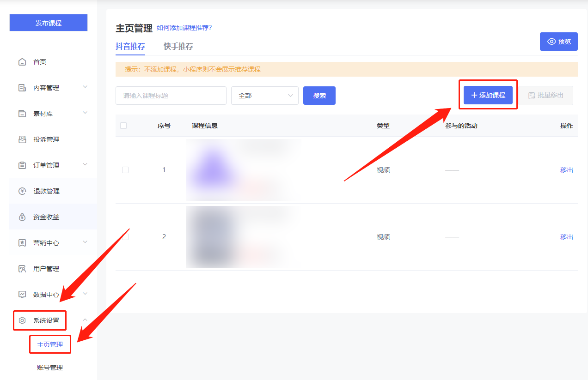Expand the 订单管理 chevron
This screenshot has height=380, width=588.
click(85, 164)
